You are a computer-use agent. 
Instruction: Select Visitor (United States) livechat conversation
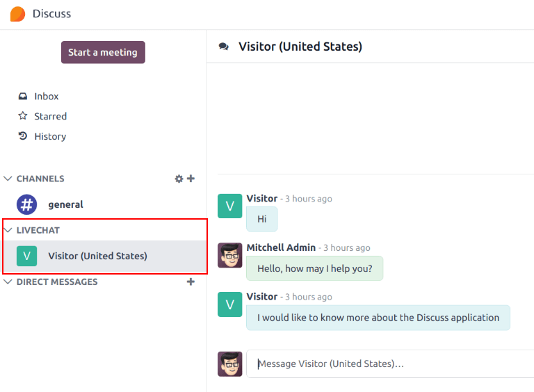pos(97,256)
